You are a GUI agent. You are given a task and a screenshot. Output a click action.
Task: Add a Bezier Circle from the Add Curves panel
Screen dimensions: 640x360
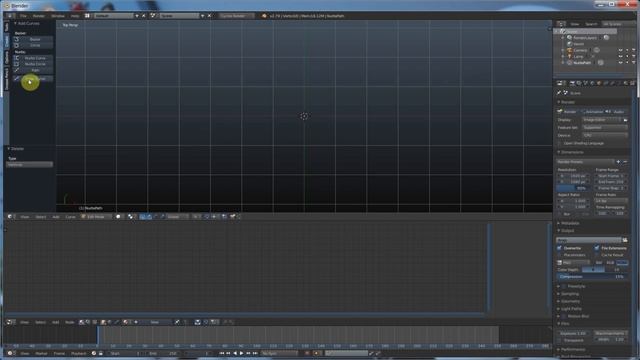click(x=33, y=45)
